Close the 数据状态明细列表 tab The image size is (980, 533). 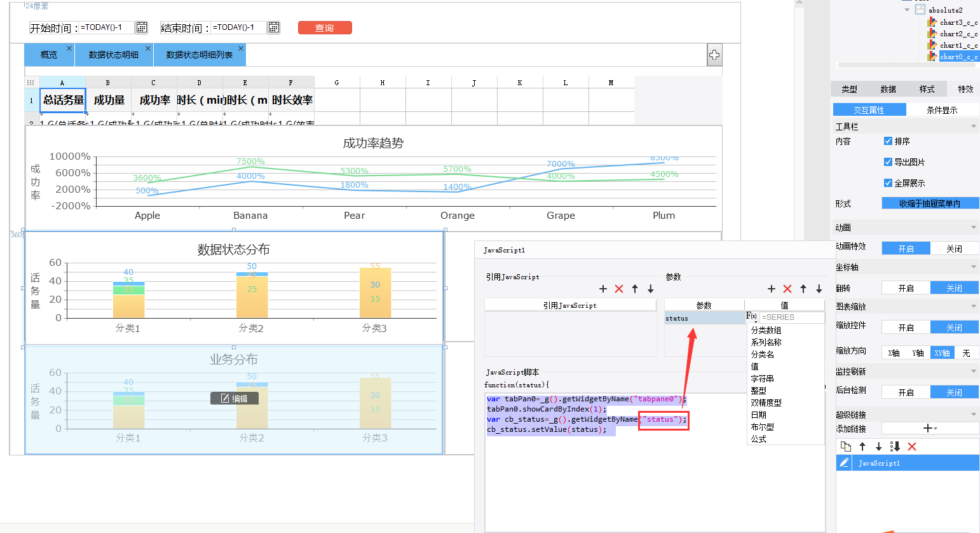tap(241, 48)
